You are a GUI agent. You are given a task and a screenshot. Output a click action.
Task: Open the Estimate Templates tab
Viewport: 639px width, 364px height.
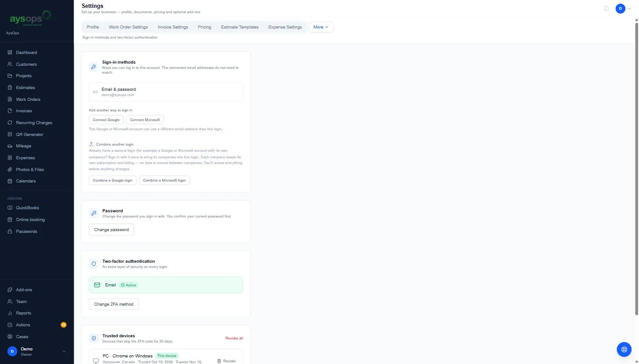pos(240,27)
